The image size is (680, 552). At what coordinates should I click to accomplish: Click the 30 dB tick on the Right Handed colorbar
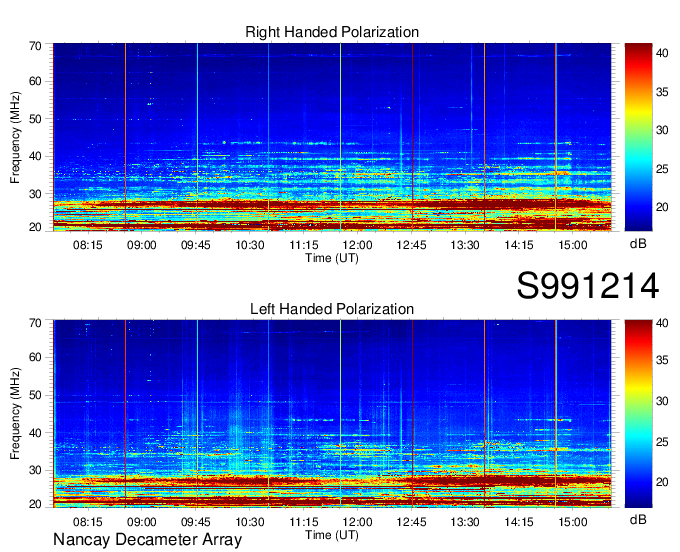[x=662, y=130]
